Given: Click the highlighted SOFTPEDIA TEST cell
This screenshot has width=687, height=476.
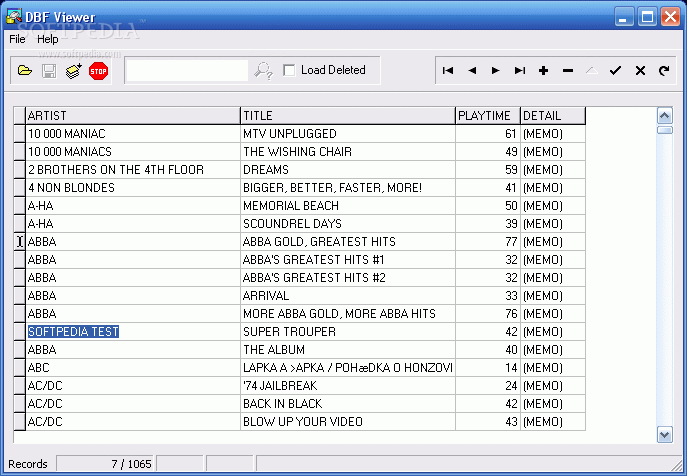Looking at the screenshot, I should 133,331.
